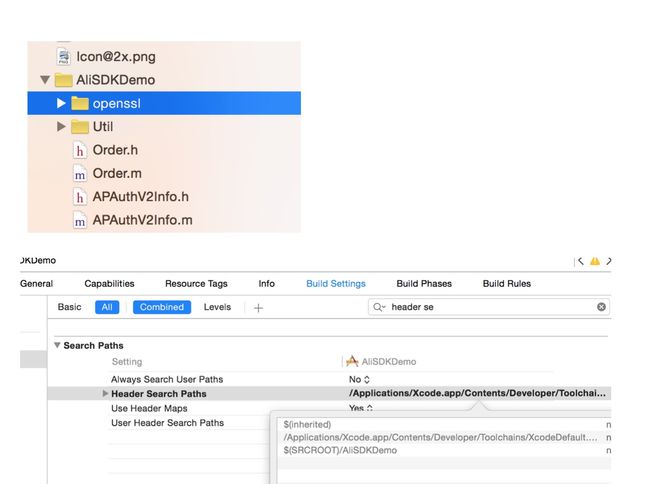Open the Build Rules tab
Image resolution: width=650 pixels, height=484 pixels.
(507, 284)
